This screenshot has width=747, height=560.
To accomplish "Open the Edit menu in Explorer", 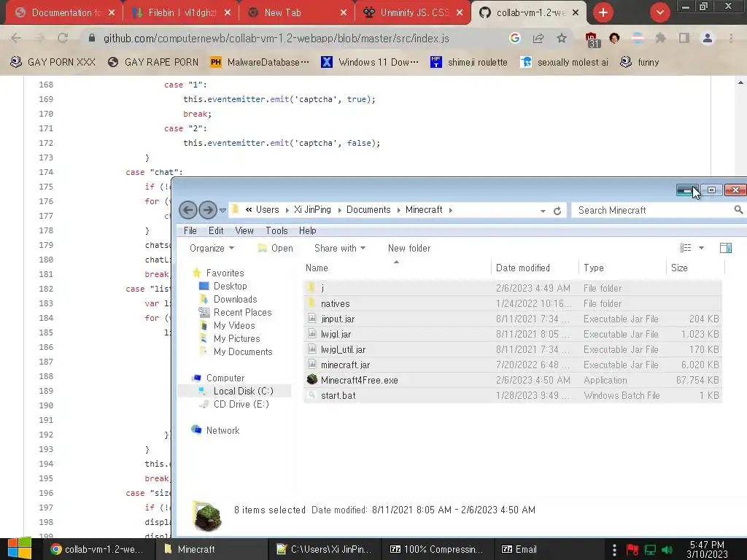I will tap(216, 230).
